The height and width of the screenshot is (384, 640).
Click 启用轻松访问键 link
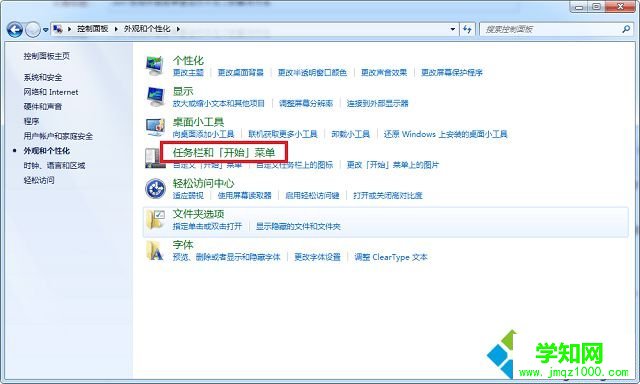point(312,195)
